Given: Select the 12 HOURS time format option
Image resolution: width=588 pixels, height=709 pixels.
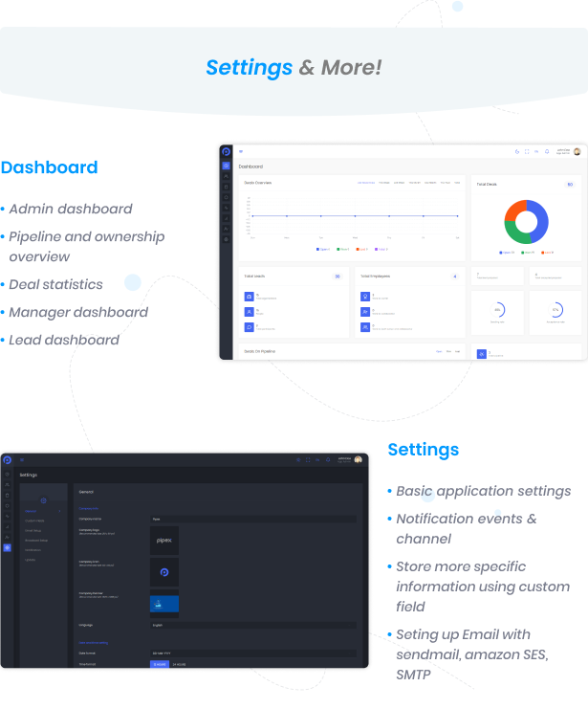Looking at the screenshot, I should point(161,663).
